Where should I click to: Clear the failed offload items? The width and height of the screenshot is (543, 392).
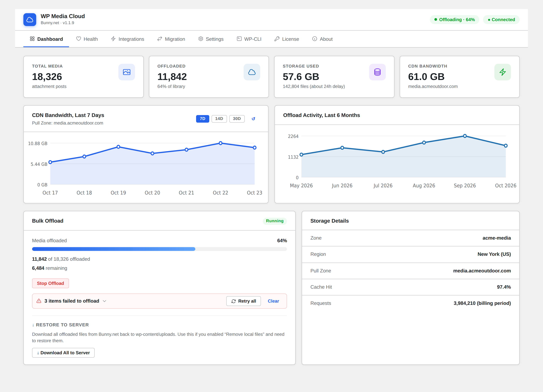(x=273, y=301)
